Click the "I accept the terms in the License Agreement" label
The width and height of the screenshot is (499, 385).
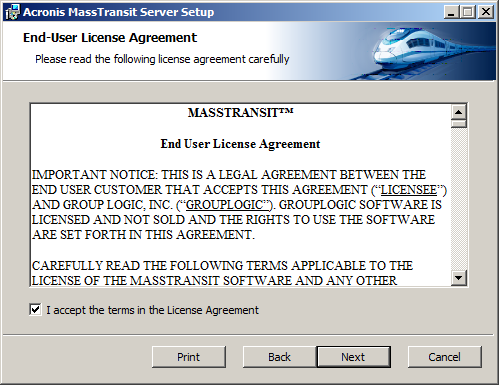(152, 310)
